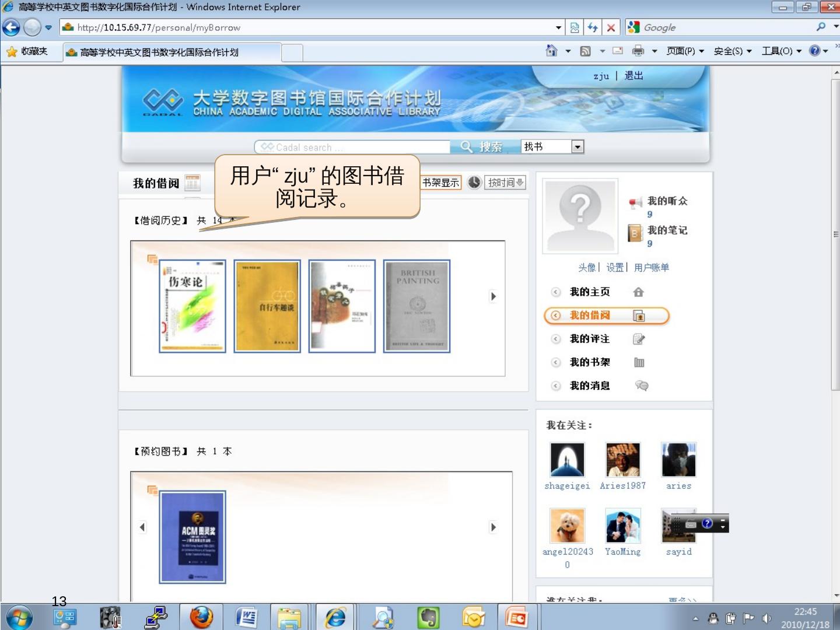Open the recent pages dropdown arrow

pos(48,27)
